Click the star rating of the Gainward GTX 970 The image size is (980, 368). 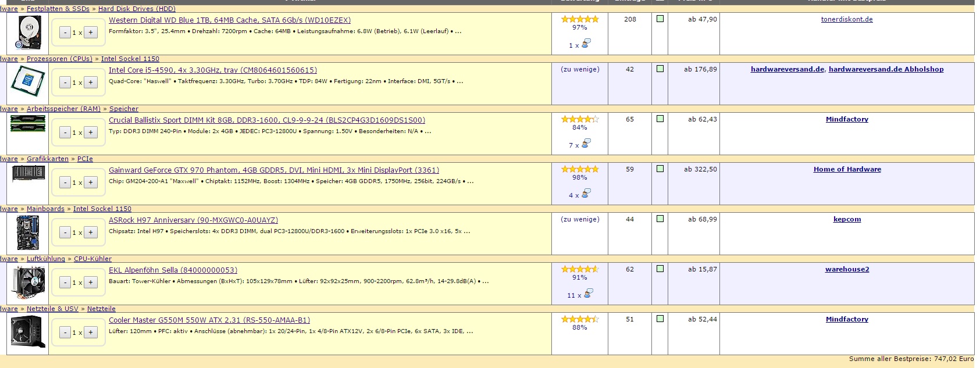tap(580, 169)
